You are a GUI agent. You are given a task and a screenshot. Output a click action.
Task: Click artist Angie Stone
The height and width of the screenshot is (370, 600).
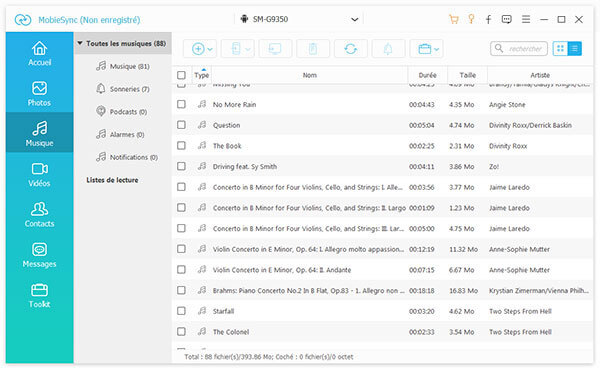pos(507,104)
